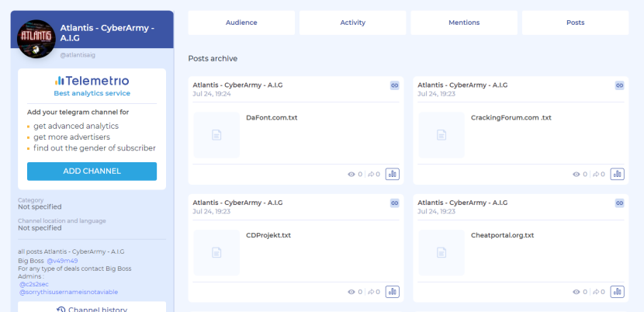Open statistics chart icon for CDProjekt.txt post

[393, 292]
